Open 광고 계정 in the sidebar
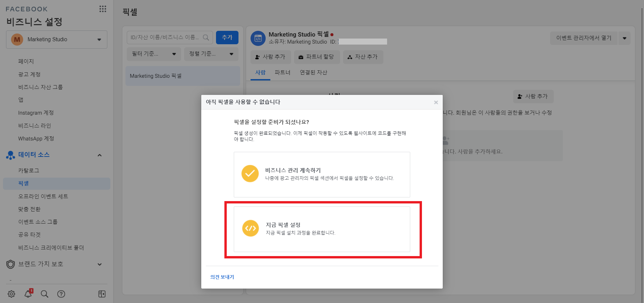644x303 pixels. click(x=29, y=74)
